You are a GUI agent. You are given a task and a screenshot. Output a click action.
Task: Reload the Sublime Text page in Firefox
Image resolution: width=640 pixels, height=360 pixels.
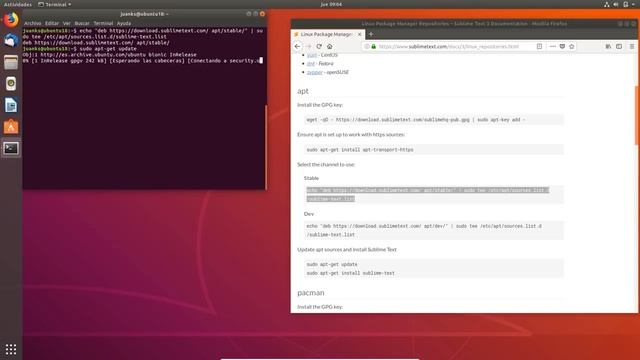tap(319, 47)
